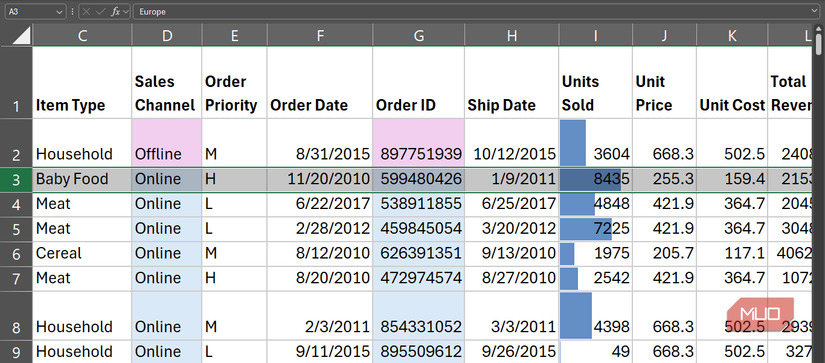The image size is (825, 363).
Task: Select column J header
Action: pyautogui.click(x=665, y=35)
